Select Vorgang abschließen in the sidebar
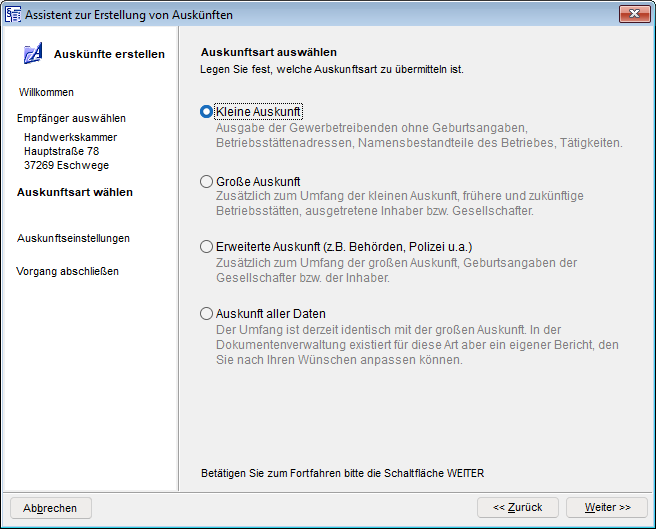This screenshot has width=656, height=529. click(68, 271)
